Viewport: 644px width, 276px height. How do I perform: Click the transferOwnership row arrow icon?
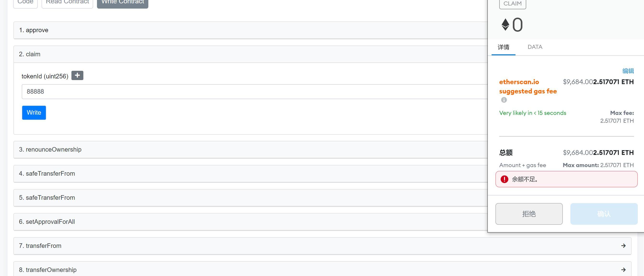(x=623, y=270)
